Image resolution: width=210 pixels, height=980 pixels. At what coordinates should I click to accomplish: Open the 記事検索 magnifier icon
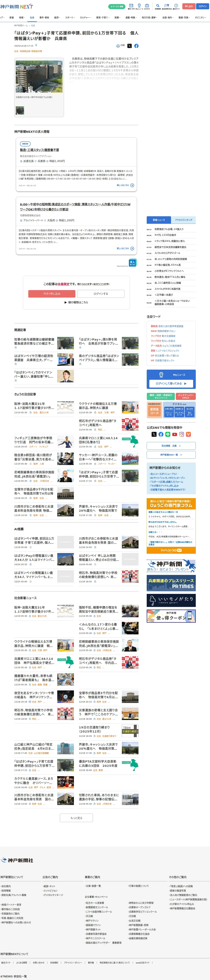coord(158,7)
